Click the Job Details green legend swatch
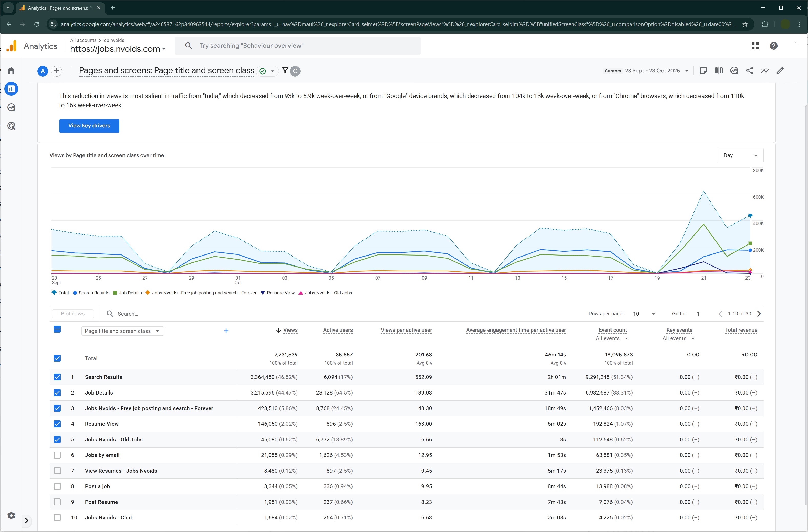808x532 pixels. coord(115,293)
